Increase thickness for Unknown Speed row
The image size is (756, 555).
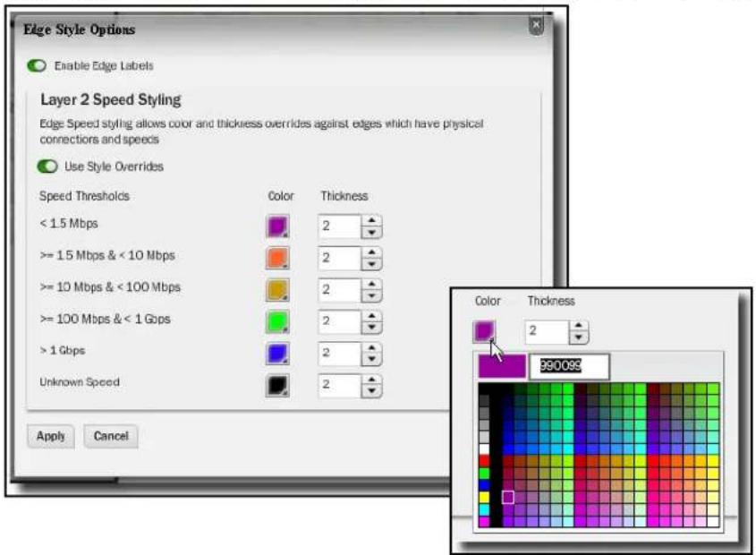pos(371,380)
